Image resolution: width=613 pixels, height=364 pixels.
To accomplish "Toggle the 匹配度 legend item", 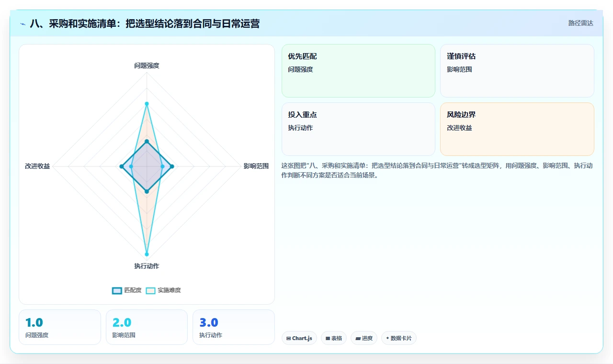I will pos(127,290).
